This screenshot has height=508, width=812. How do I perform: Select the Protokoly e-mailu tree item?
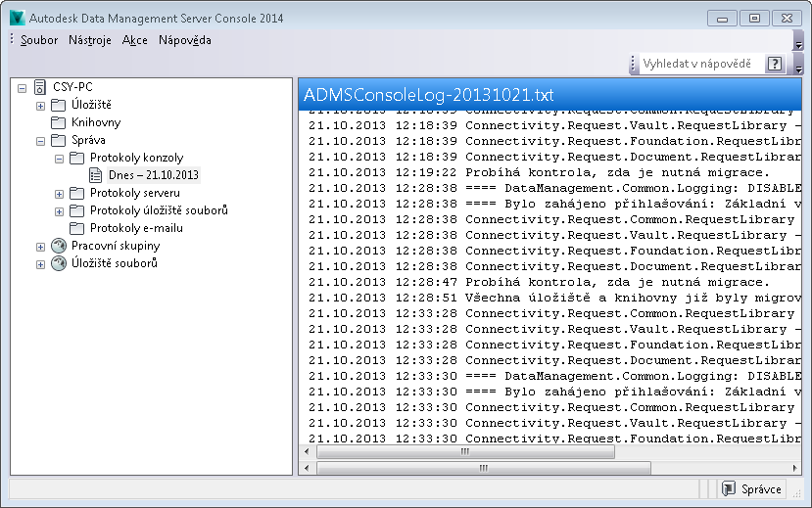coord(136,228)
